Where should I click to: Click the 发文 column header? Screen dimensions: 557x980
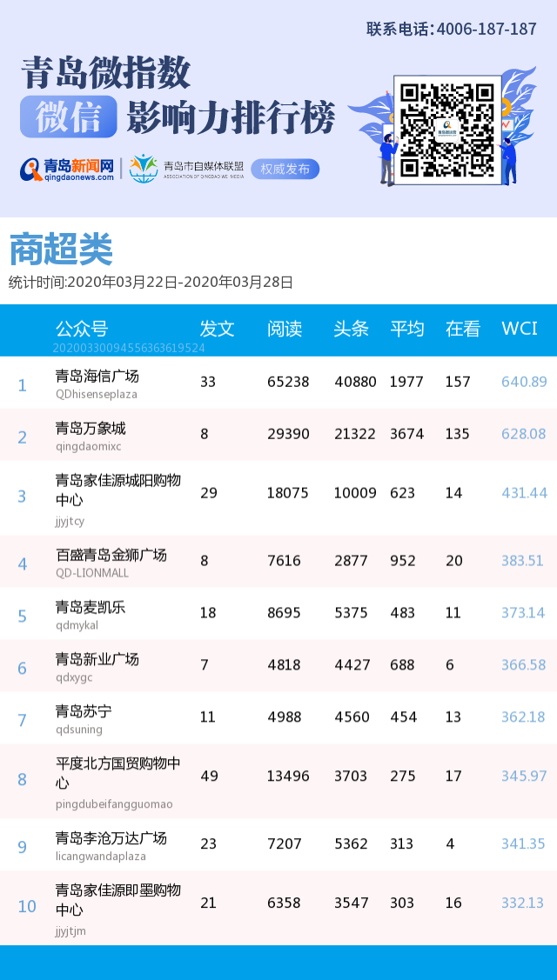point(217,329)
